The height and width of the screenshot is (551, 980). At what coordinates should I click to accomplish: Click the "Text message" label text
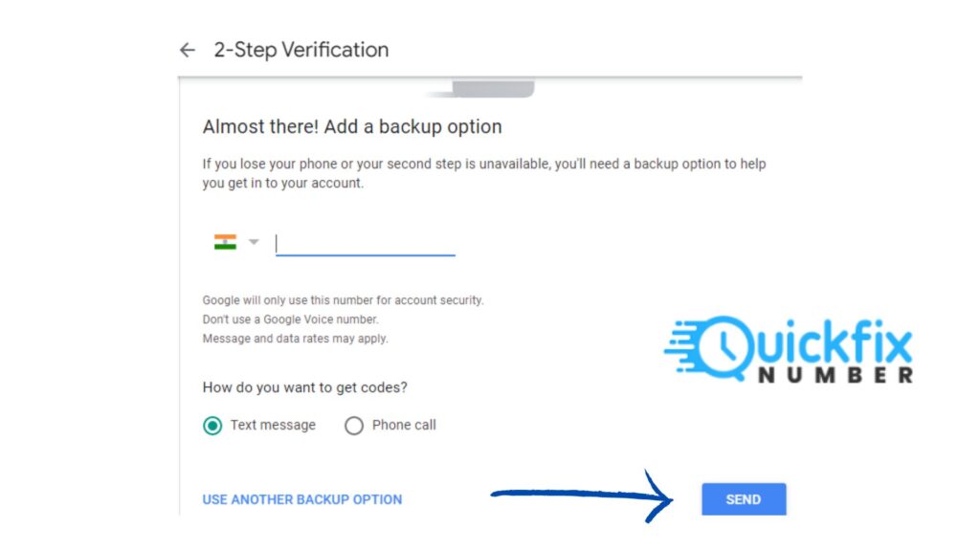(x=273, y=425)
